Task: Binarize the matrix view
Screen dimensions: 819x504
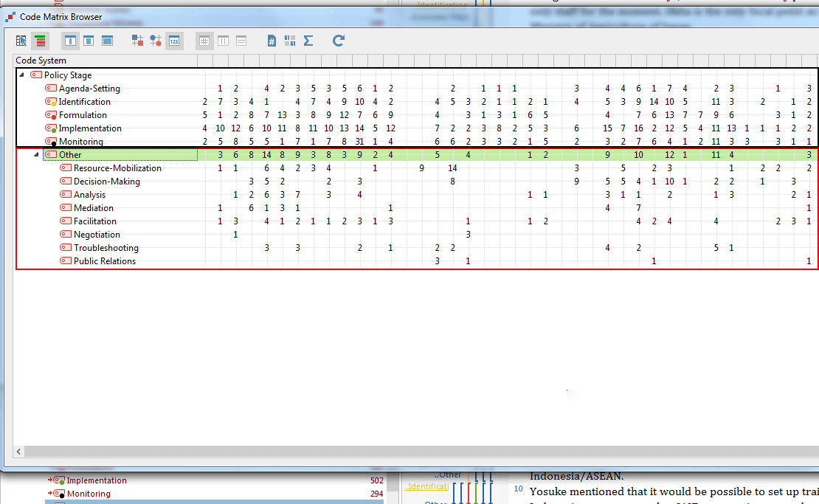Action: (290, 41)
